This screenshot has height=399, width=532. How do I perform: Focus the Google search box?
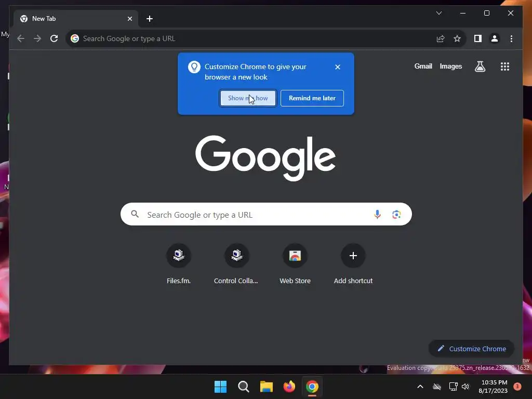266,215
